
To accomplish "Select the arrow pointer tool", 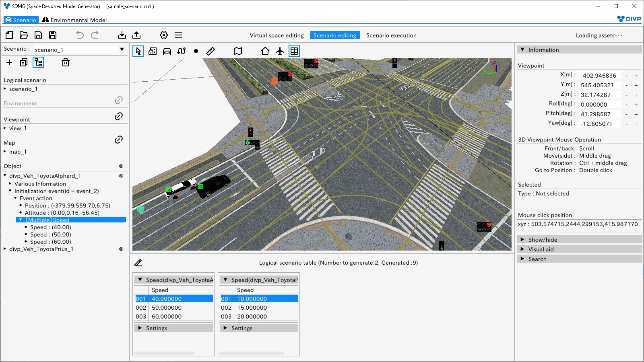I will click(138, 51).
